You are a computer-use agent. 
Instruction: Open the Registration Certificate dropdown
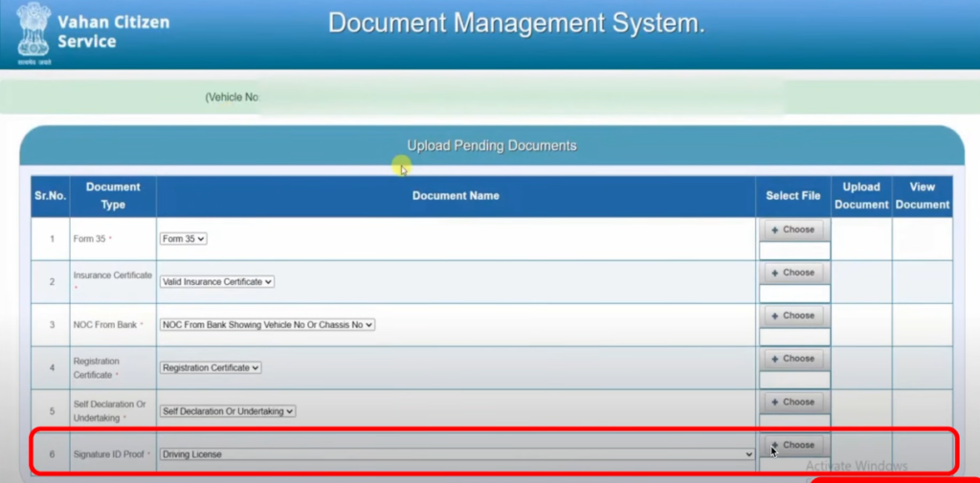pos(211,368)
